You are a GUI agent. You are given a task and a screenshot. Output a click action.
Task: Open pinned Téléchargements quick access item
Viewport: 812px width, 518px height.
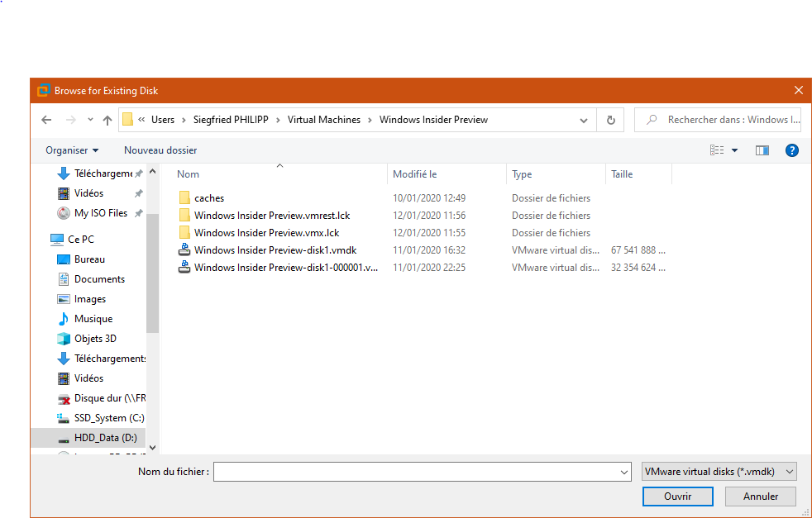(x=103, y=173)
